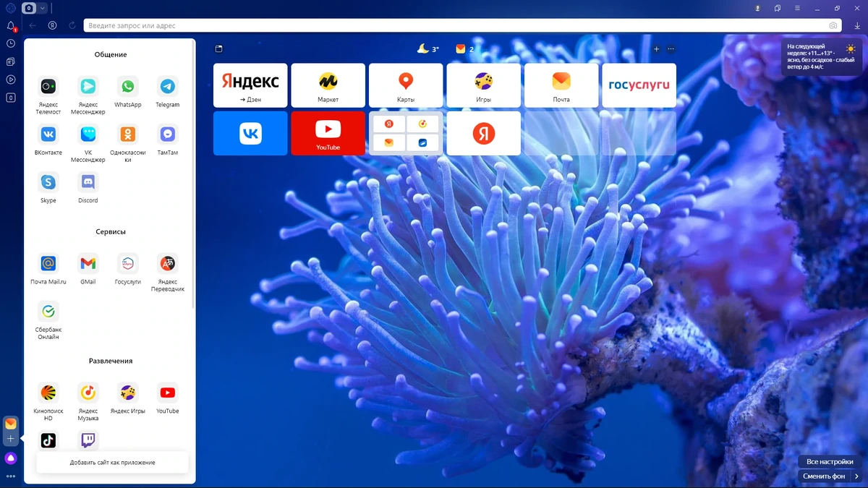Expand tab group dropdown arrow
The image size is (868, 488).
point(43,8)
